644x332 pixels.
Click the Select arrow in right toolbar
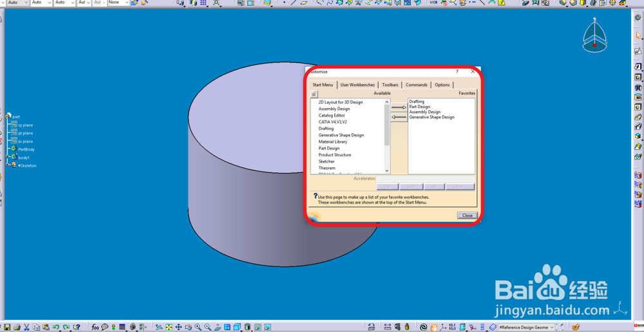pos(638,35)
